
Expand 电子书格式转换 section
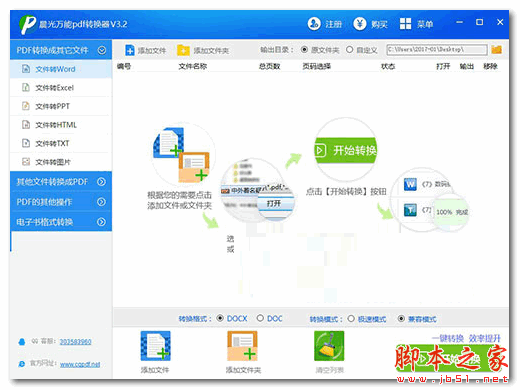point(101,222)
